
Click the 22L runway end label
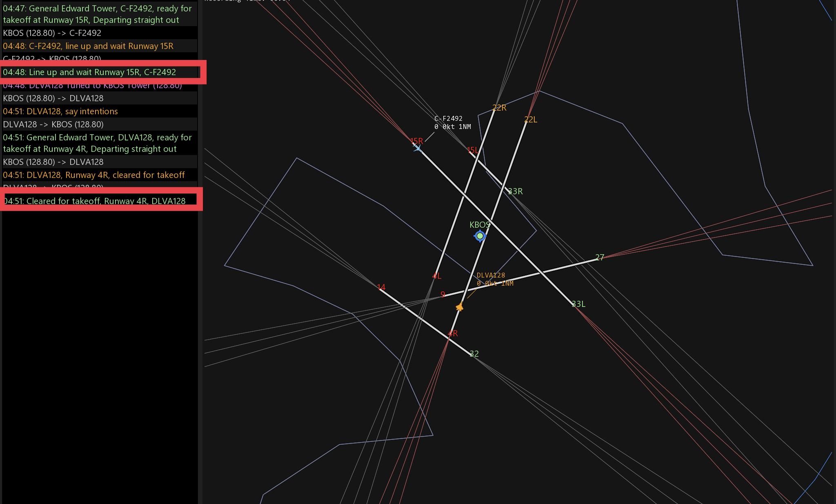point(531,120)
